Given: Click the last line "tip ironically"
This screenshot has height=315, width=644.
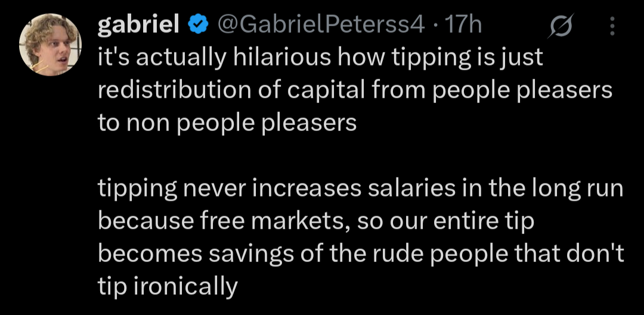Looking at the screenshot, I should point(168,287).
